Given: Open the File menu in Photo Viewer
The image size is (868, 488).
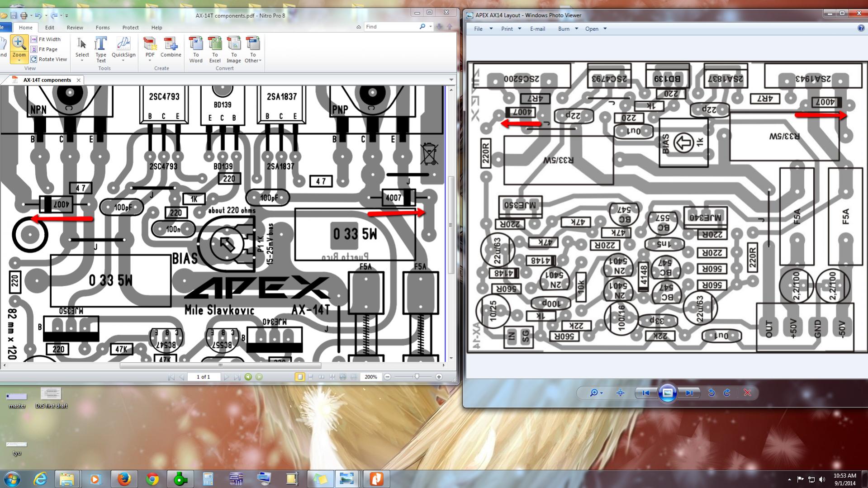Looking at the screenshot, I should [483, 28].
